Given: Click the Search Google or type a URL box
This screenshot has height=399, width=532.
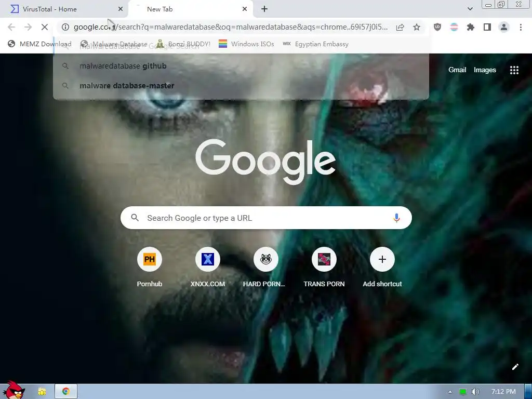Looking at the screenshot, I should tap(266, 218).
